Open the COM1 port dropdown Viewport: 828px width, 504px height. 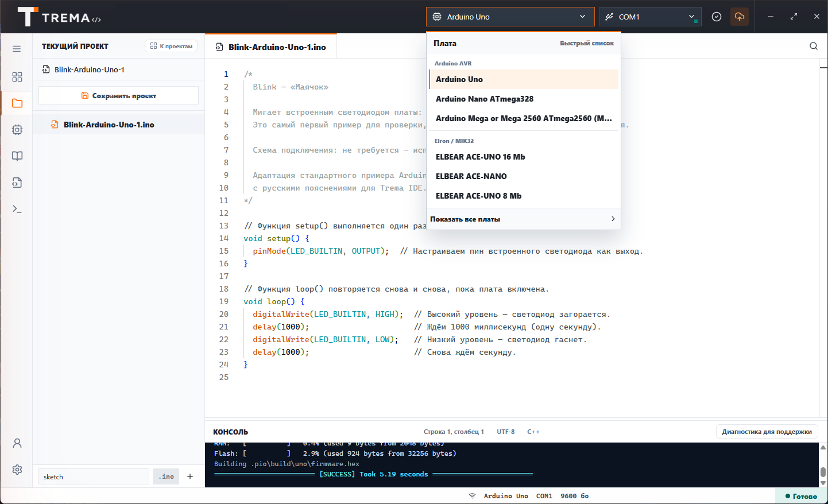tap(651, 17)
